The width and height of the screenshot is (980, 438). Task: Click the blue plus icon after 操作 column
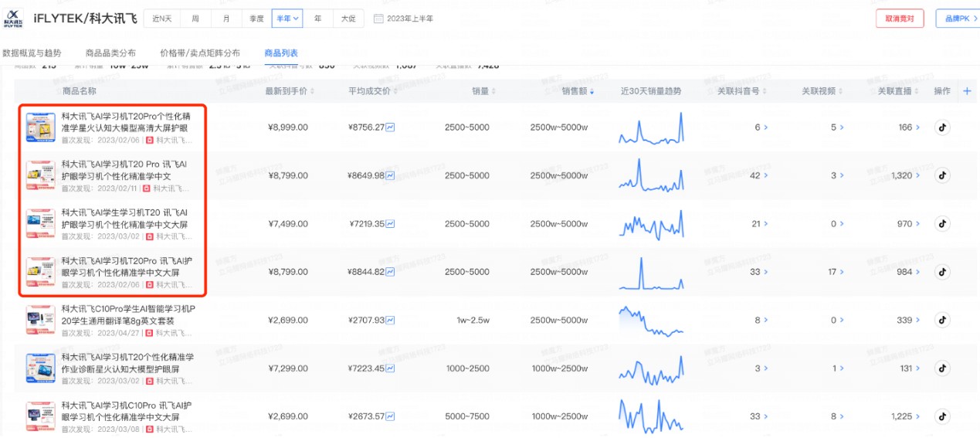[967, 91]
